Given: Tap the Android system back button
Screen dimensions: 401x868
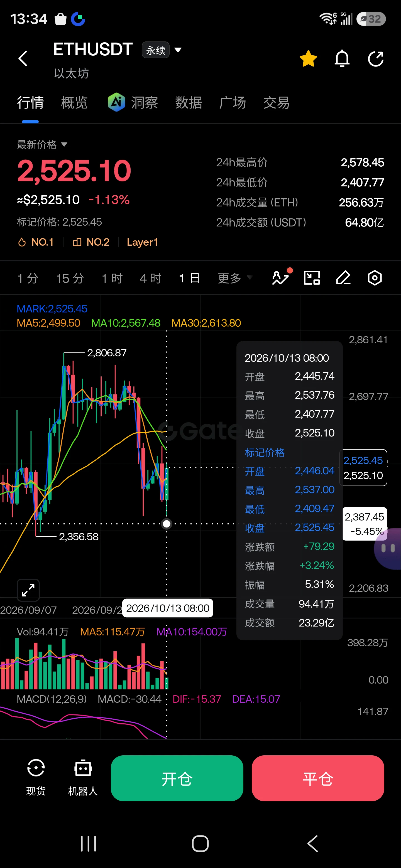Looking at the screenshot, I should point(313,844).
